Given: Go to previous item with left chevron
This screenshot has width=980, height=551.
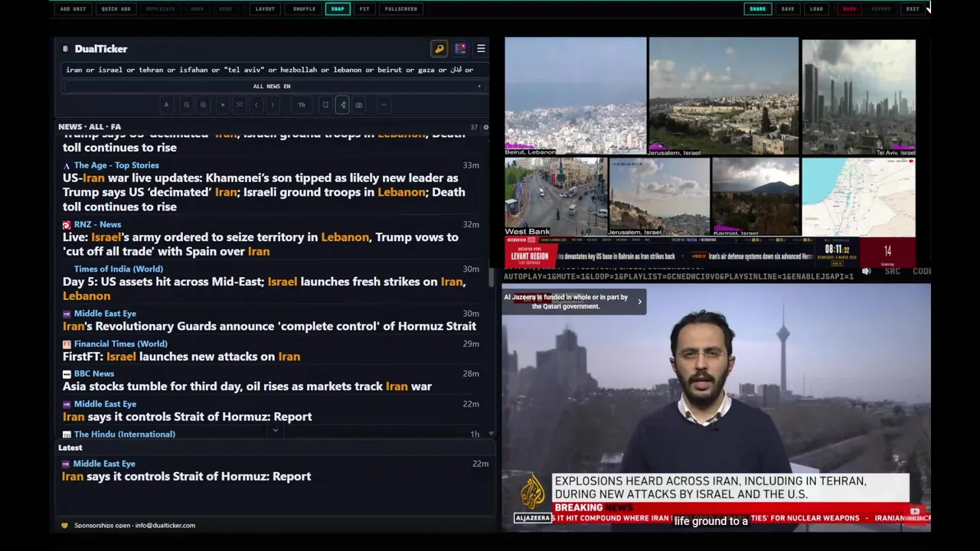Looking at the screenshot, I should point(256,105).
